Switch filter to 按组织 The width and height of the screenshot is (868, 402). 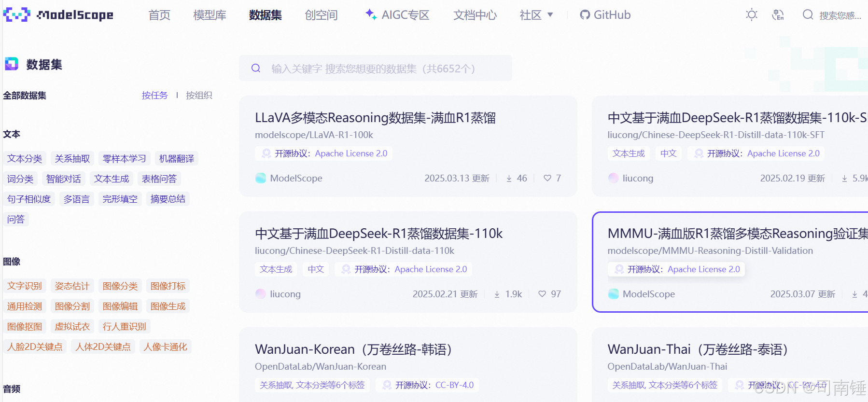click(x=199, y=96)
